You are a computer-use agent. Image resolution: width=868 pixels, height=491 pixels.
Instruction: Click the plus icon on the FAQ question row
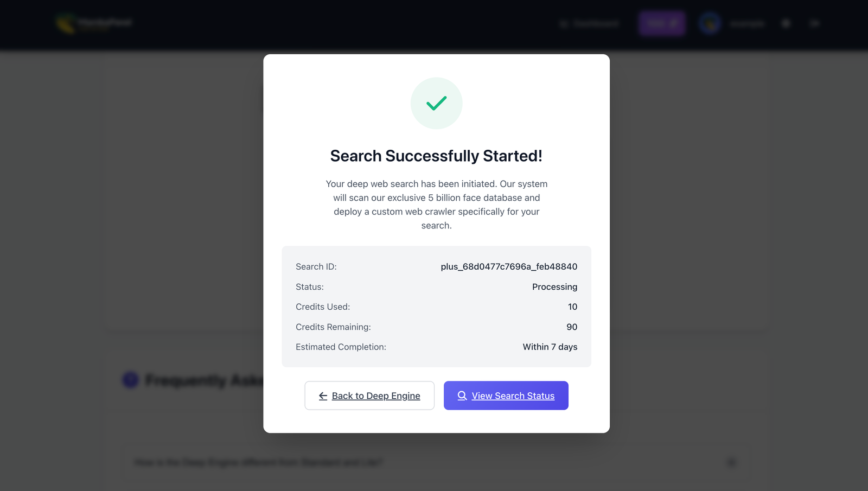pyautogui.click(x=731, y=463)
